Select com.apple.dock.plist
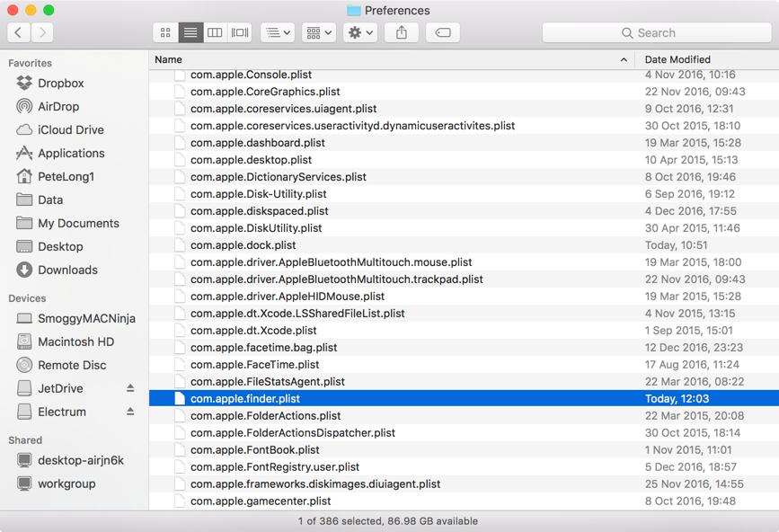779x532 pixels. tap(464, 245)
